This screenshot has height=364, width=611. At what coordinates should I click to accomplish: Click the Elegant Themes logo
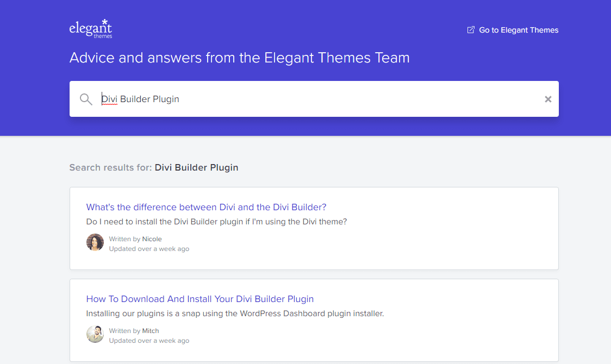tap(91, 28)
